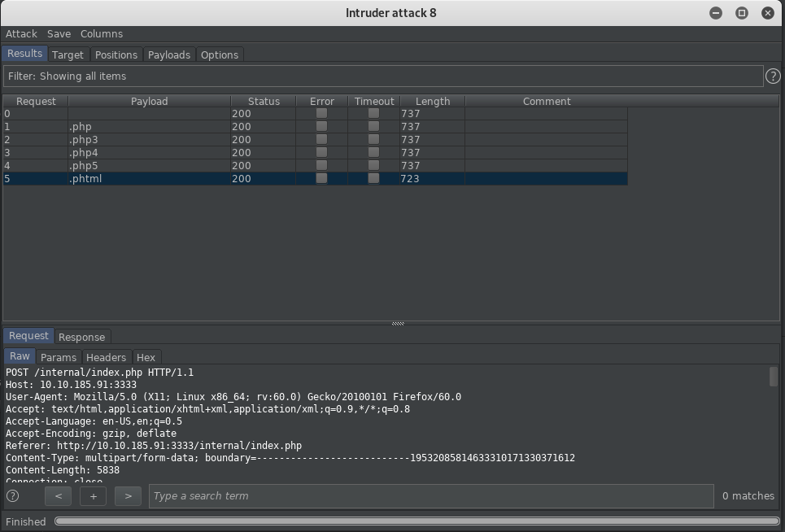Image resolution: width=785 pixels, height=532 pixels.
Task: Switch to the Target tab
Action: click(68, 55)
